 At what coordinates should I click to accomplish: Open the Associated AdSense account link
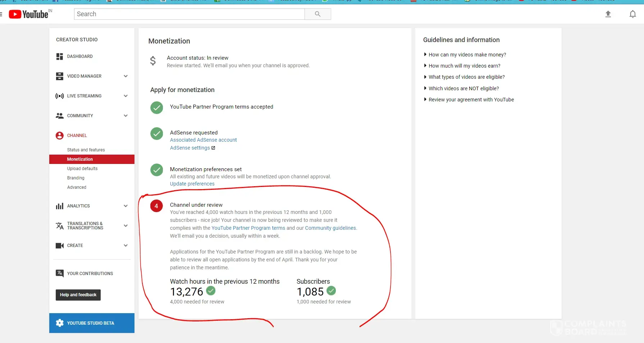[204, 140]
